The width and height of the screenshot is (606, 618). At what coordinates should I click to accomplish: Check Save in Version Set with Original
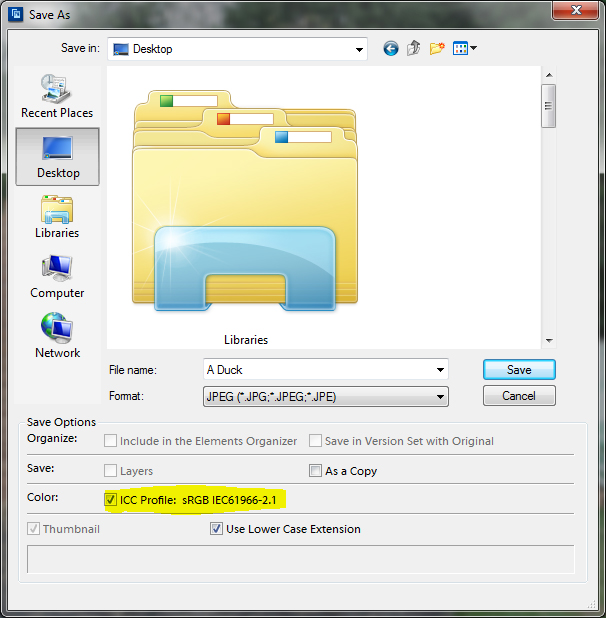click(315, 441)
